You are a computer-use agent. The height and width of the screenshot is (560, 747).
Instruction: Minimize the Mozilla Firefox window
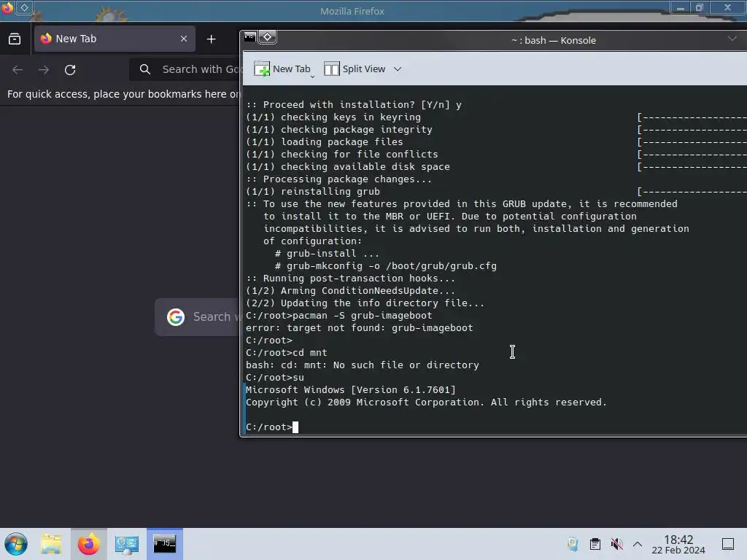pos(681,7)
